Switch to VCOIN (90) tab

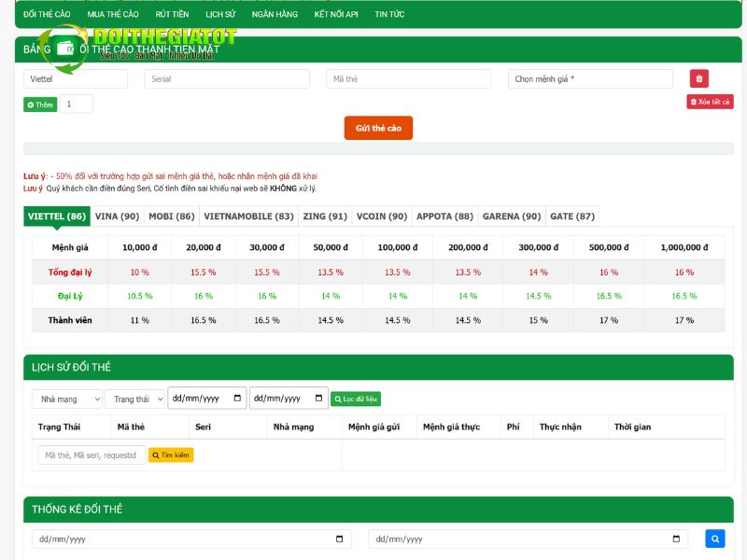click(x=382, y=217)
